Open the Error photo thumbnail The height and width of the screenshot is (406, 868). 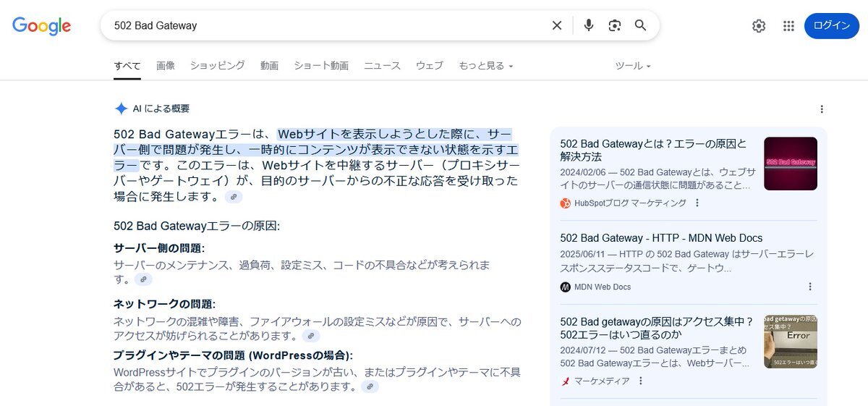(x=791, y=342)
